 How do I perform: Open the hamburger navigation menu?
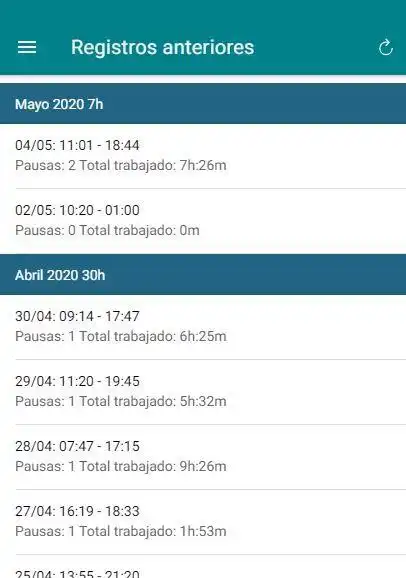(27, 47)
